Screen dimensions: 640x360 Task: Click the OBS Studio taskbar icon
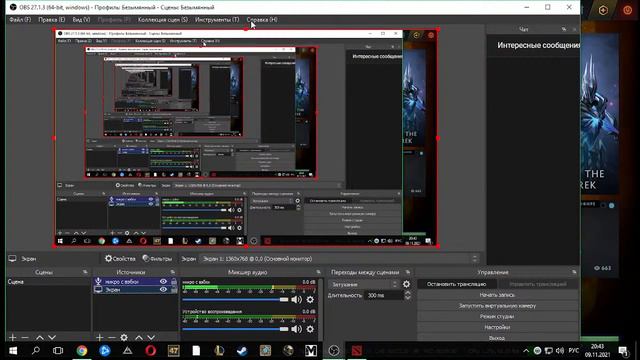click(334, 351)
